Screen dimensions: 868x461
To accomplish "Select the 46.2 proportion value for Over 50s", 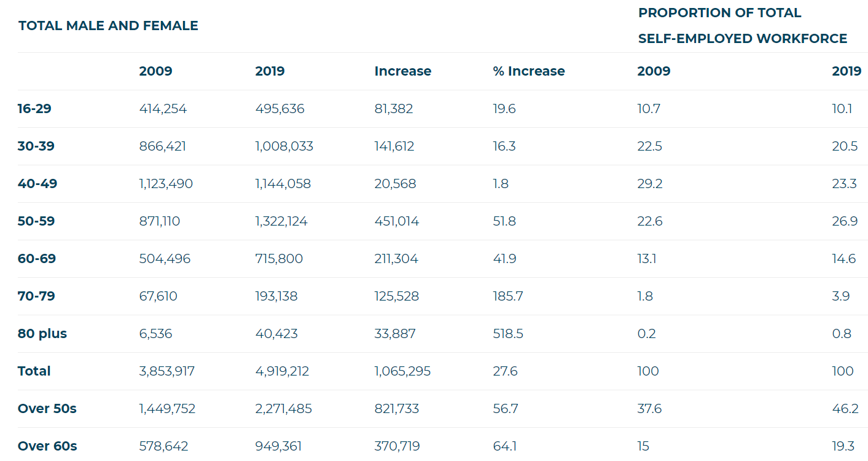I will 845,409.
